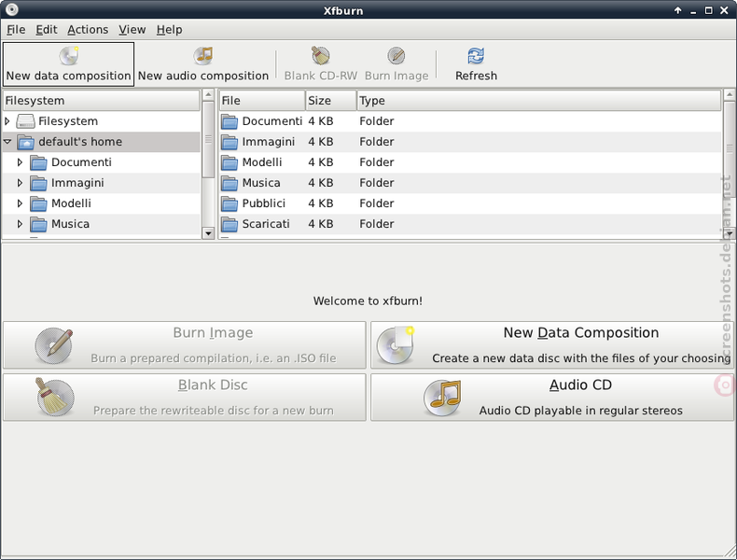The height and width of the screenshot is (560, 737).
Task: Expand the Musica tree node
Action: [x=20, y=224]
